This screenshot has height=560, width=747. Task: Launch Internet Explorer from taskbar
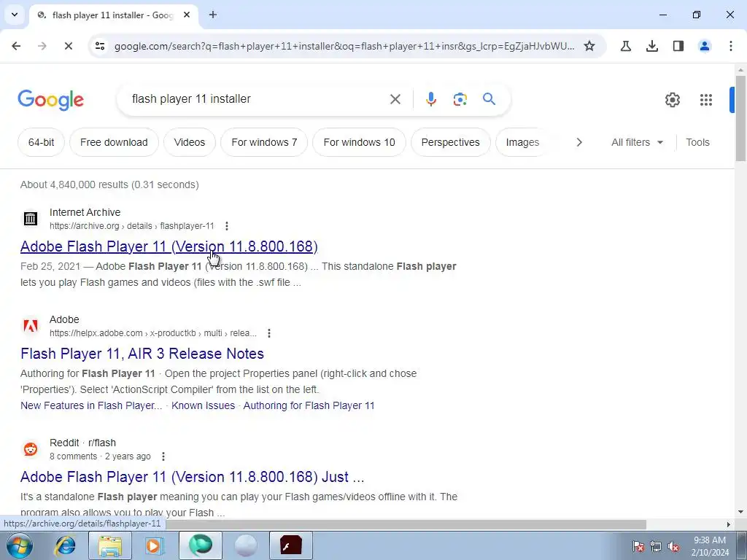click(x=65, y=545)
